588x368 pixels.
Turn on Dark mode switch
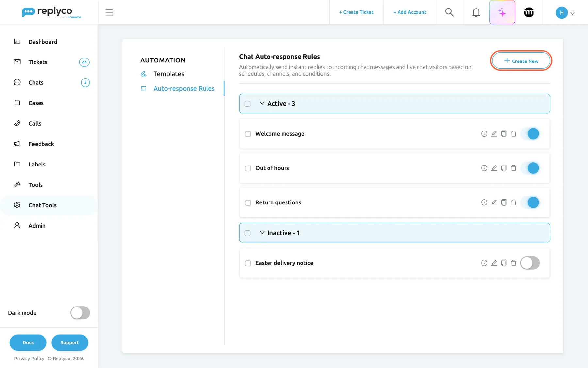[80, 313]
